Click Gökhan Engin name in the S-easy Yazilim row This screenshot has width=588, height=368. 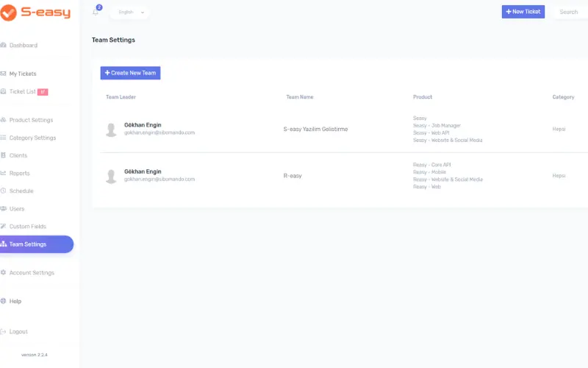(143, 125)
